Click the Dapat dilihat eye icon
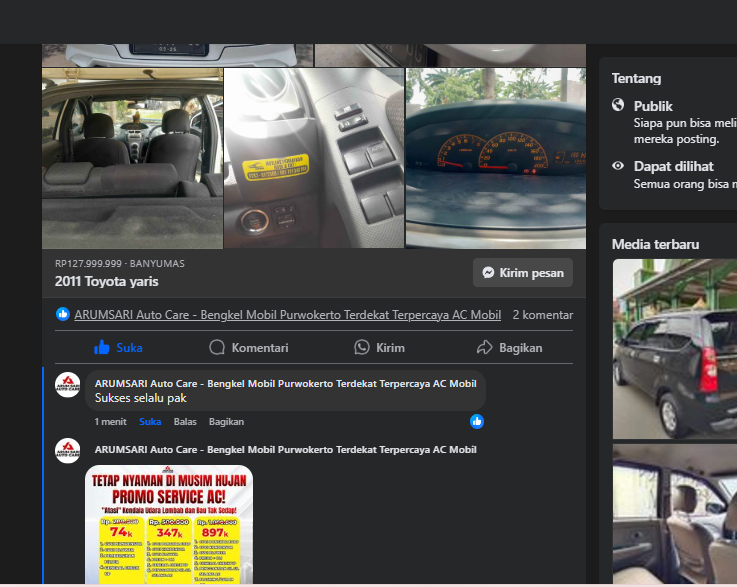Image resolution: width=737 pixels, height=587 pixels. (x=618, y=165)
